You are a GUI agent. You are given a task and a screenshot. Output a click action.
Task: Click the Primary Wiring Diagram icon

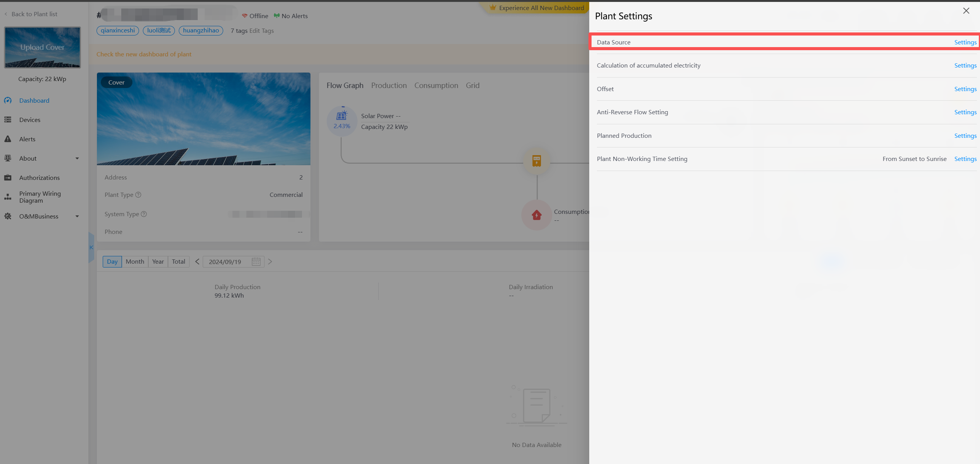(8, 197)
